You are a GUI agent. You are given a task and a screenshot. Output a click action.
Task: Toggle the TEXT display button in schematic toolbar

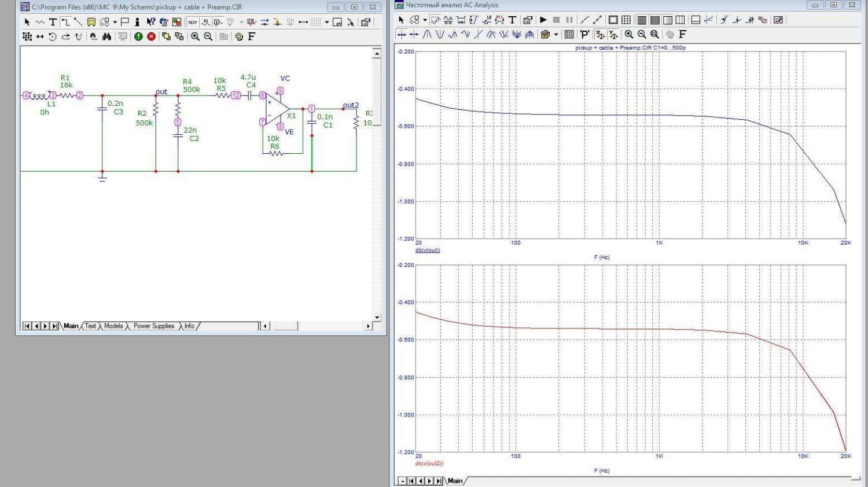coord(192,22)
